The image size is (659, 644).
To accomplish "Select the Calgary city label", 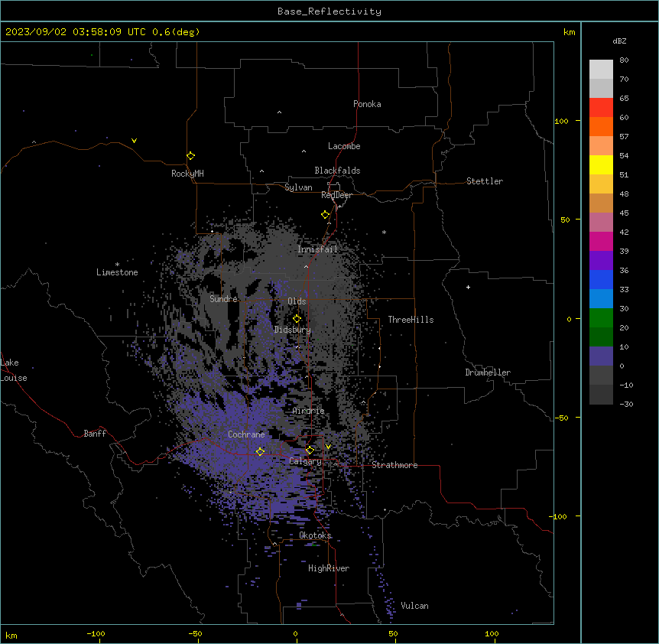I will click(305, 461).
